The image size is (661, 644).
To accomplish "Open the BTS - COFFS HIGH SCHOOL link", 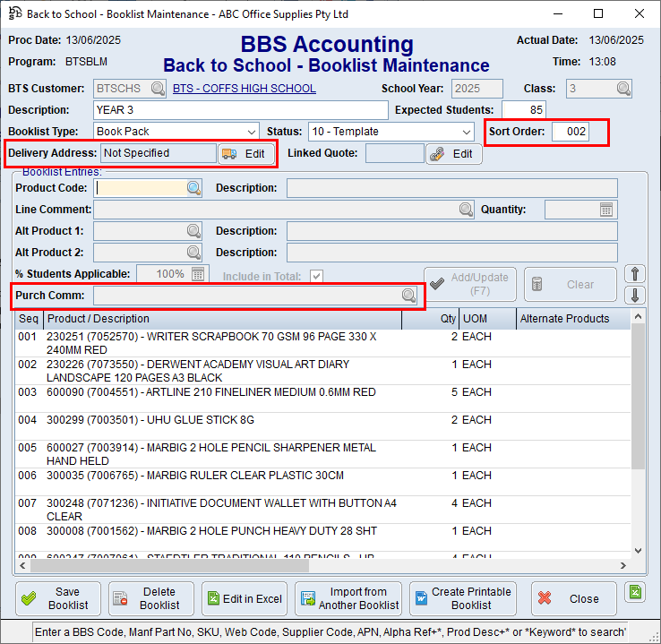I will (244, 89).
